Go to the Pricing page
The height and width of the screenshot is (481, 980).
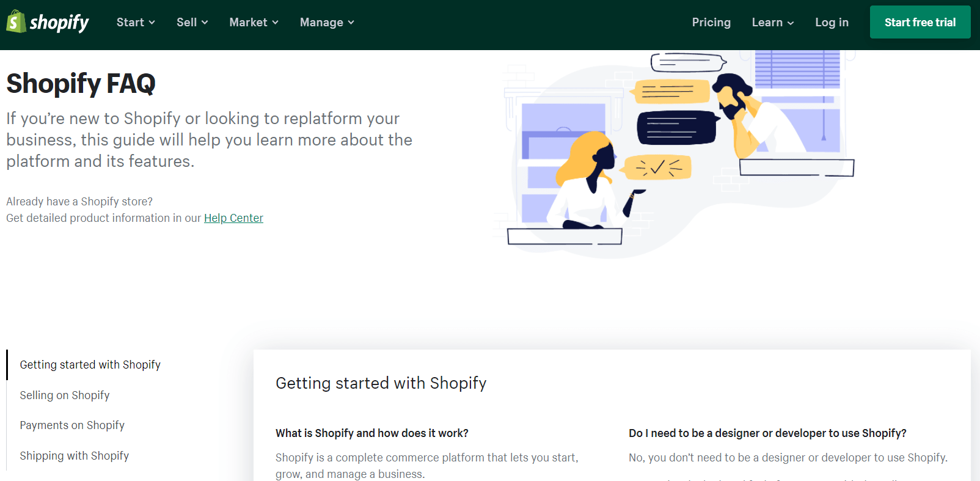tap(711, 23)
